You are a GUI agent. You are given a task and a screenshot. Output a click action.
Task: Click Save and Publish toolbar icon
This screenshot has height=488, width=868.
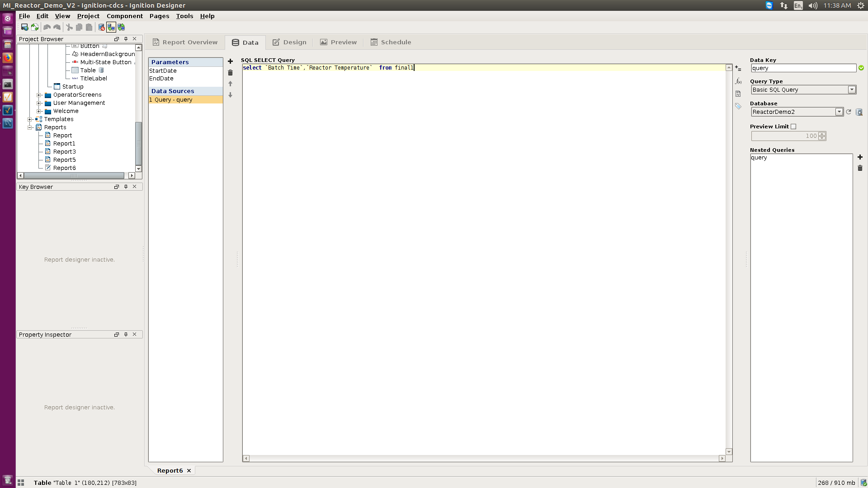point(24,28)
